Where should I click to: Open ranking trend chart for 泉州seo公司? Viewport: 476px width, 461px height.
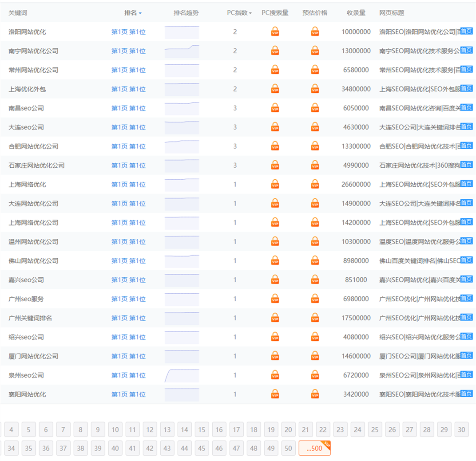[182, 375]
